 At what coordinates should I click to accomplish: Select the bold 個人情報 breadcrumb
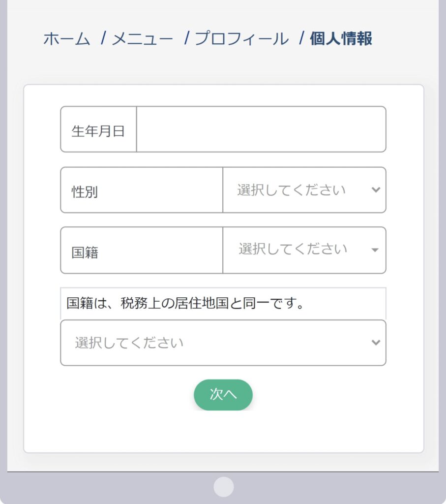[341, 38]
